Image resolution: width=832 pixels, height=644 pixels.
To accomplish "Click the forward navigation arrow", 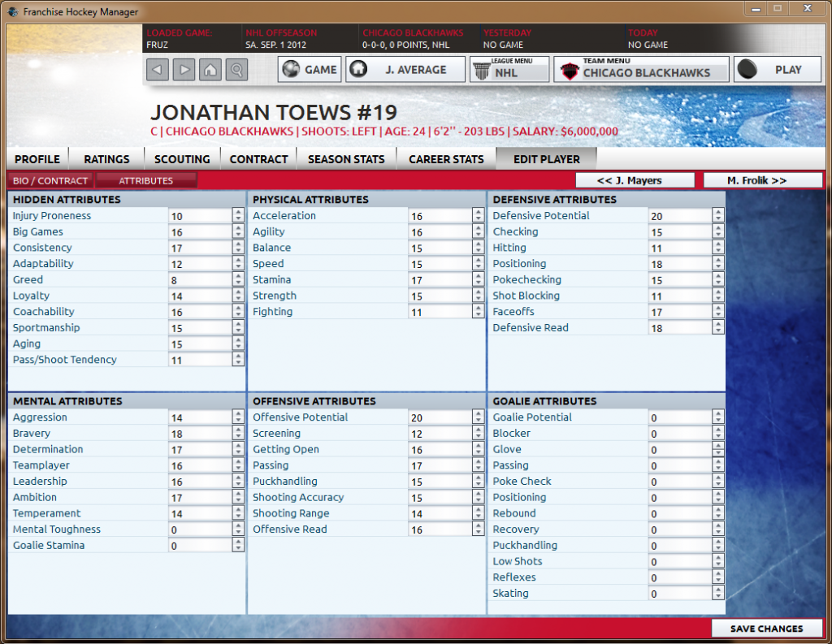I will [184, 70].
